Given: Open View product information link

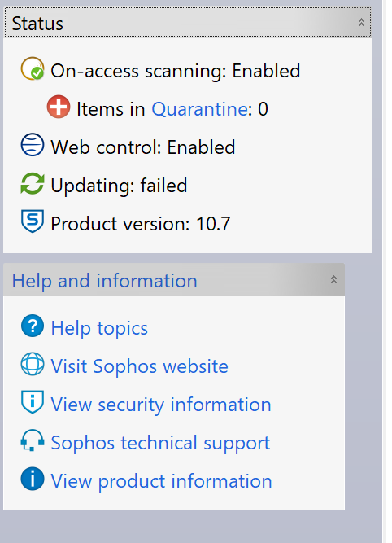Looking at the screenshot, I should [161, 481].
